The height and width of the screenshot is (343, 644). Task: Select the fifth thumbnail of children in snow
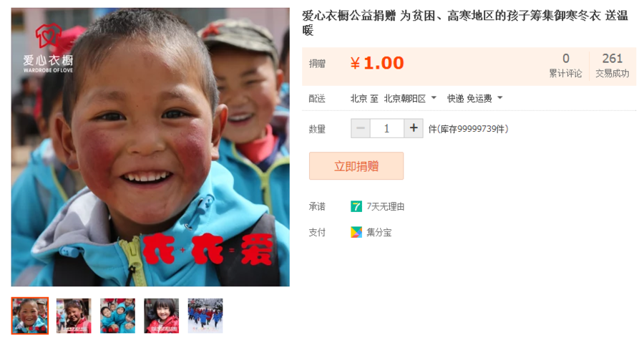click(x=205, y=316)
